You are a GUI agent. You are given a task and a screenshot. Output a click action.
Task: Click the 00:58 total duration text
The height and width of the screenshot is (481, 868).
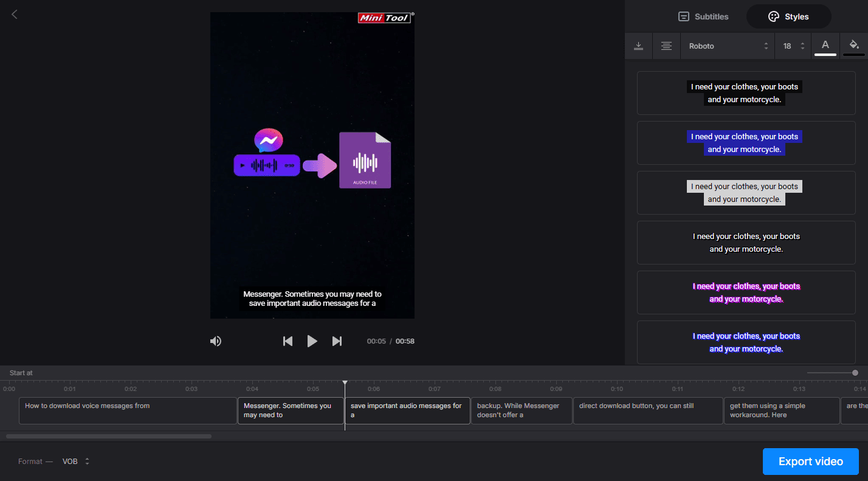click(x=405, y=341)
